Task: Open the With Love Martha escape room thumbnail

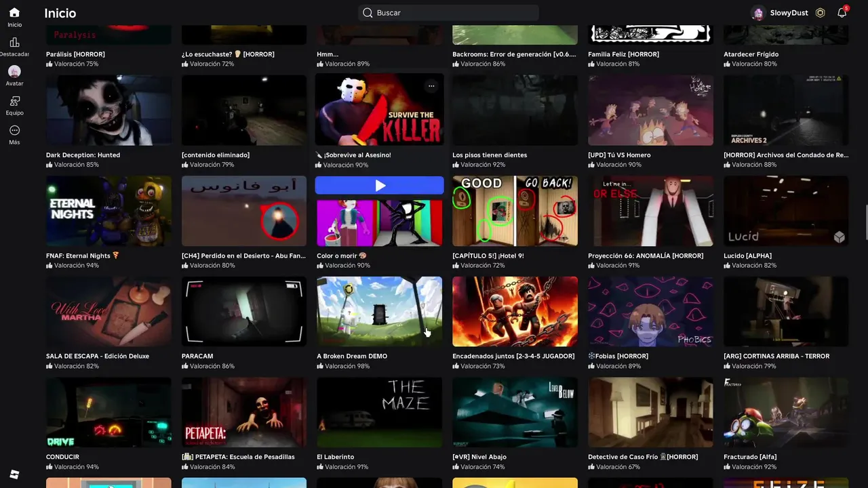Action: point(108,312)
